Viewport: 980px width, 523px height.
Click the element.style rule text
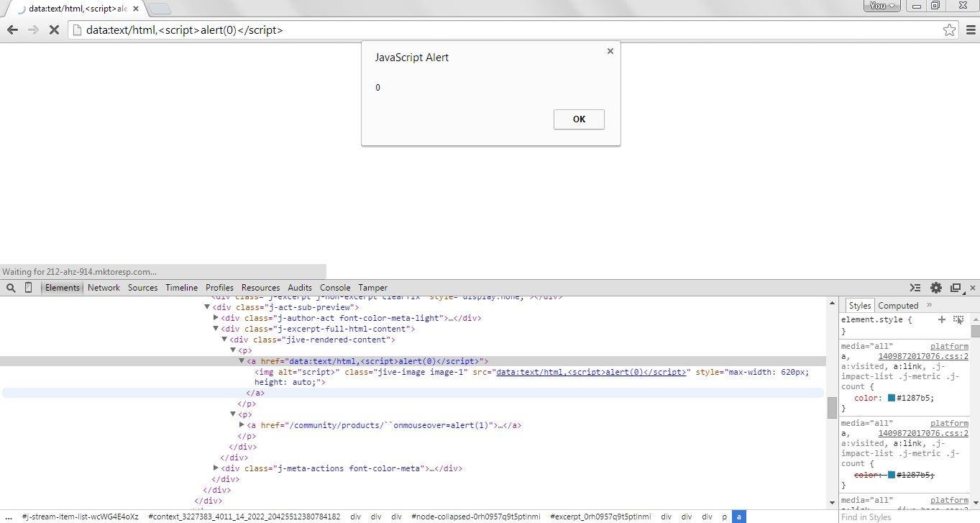click(x=876, y=319)
